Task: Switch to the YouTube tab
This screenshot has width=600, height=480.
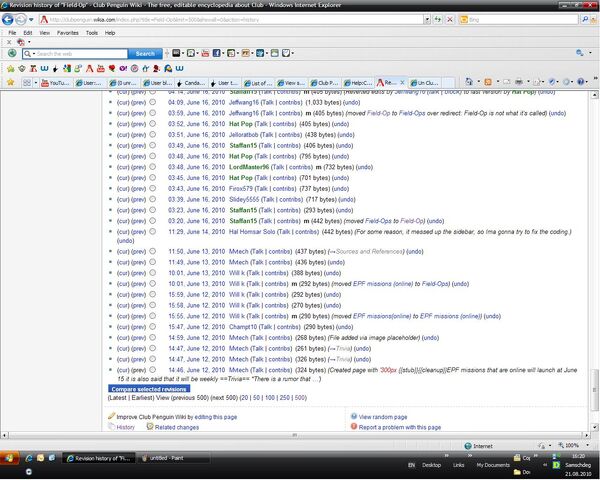Action: click(56, 83)
